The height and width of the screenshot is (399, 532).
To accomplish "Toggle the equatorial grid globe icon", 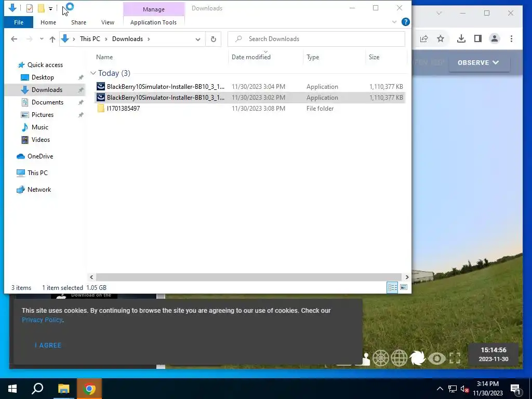I will point(399,358).
